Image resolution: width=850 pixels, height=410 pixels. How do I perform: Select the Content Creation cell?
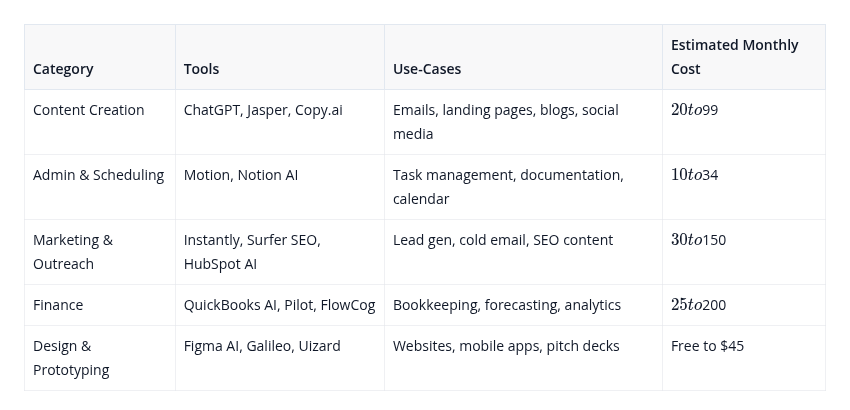[x=100, y=122]
